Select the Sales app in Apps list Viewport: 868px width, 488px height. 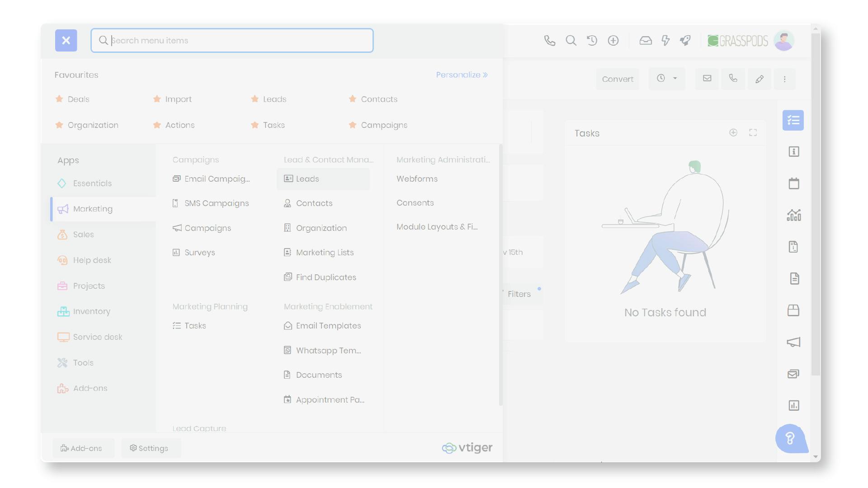click(x=84, y=235)
